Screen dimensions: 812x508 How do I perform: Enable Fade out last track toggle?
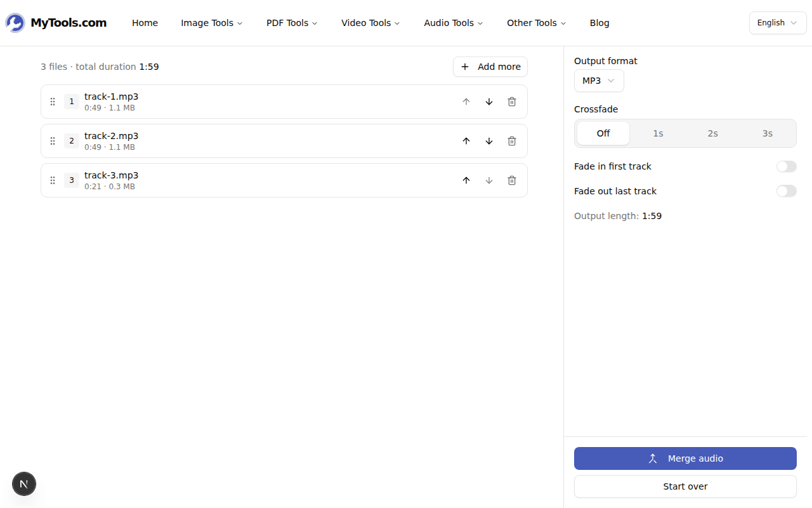pyautogui.click(x=786, y=191)
